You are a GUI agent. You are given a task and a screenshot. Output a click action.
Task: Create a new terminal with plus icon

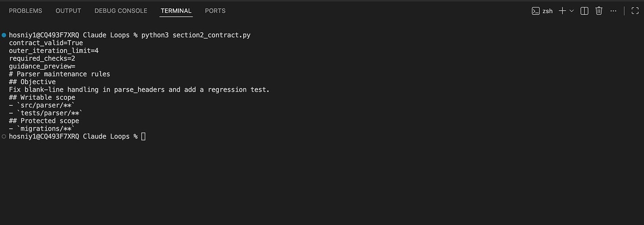(x=563, y=11)
